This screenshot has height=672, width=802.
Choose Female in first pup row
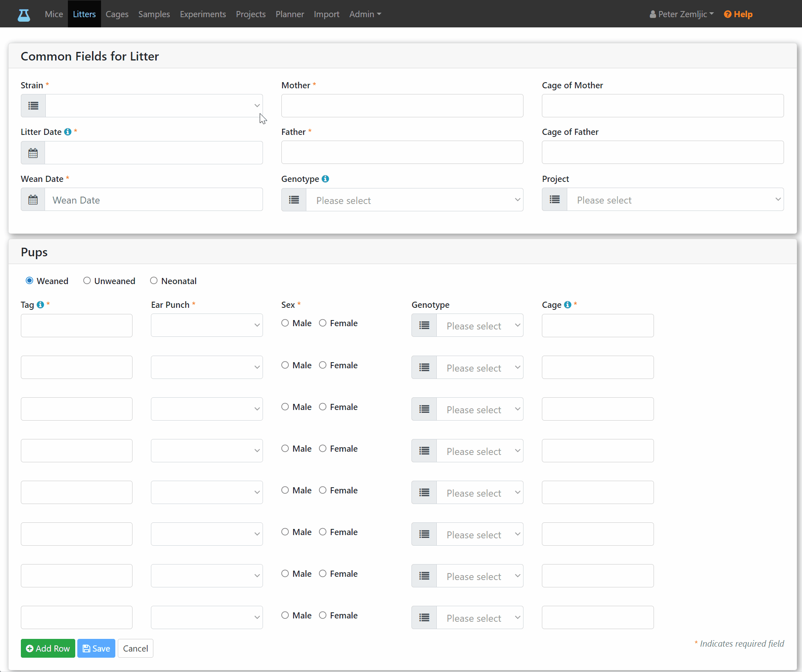323,323
